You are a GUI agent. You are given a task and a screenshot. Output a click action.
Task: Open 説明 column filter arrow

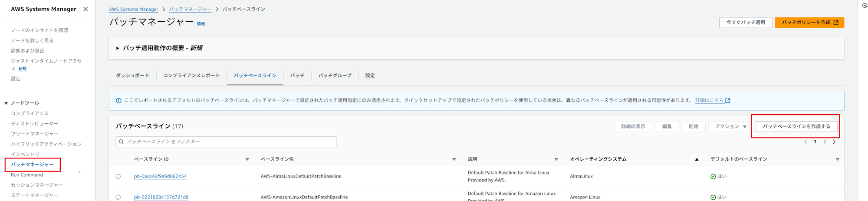pyautogui.click(x=556, y=159)
